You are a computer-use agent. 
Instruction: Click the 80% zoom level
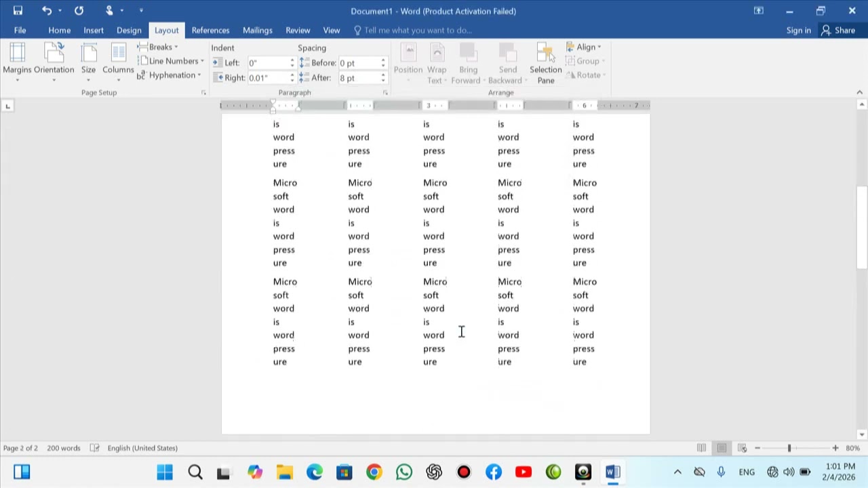[x=852, y=448]
